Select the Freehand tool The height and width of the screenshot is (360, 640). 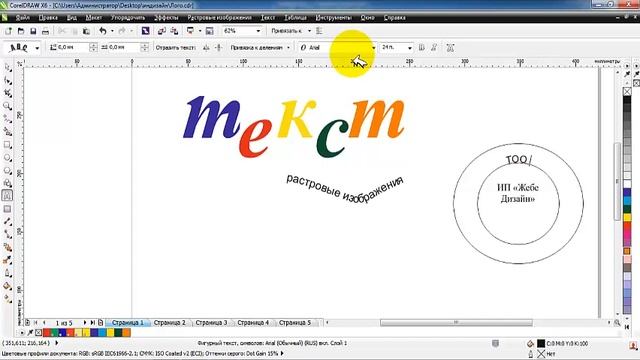pyautogui.click(x=7, y=119)
